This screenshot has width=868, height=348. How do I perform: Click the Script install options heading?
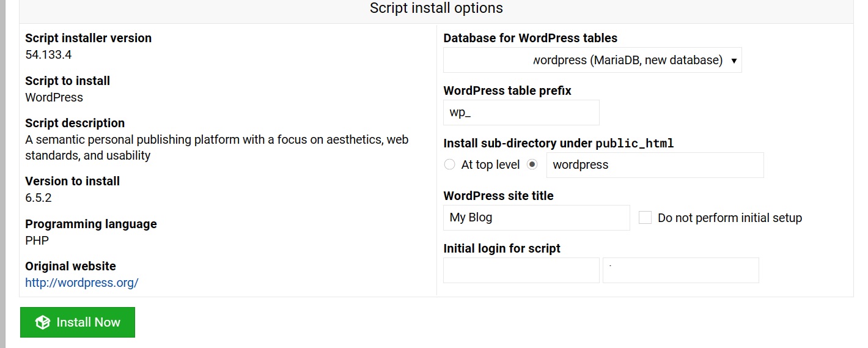436,8
